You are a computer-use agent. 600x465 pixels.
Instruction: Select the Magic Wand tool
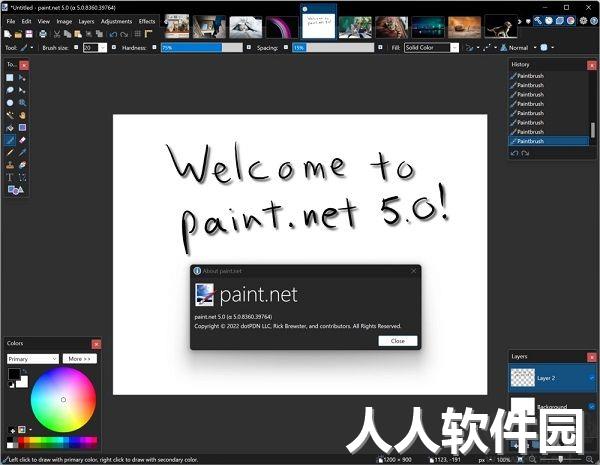coord(10,115)
